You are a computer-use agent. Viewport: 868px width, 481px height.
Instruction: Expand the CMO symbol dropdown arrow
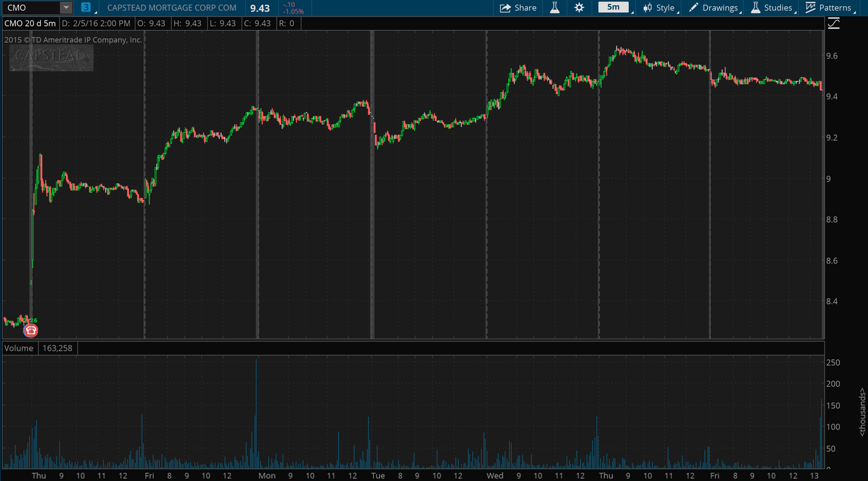tap(65, 8)
